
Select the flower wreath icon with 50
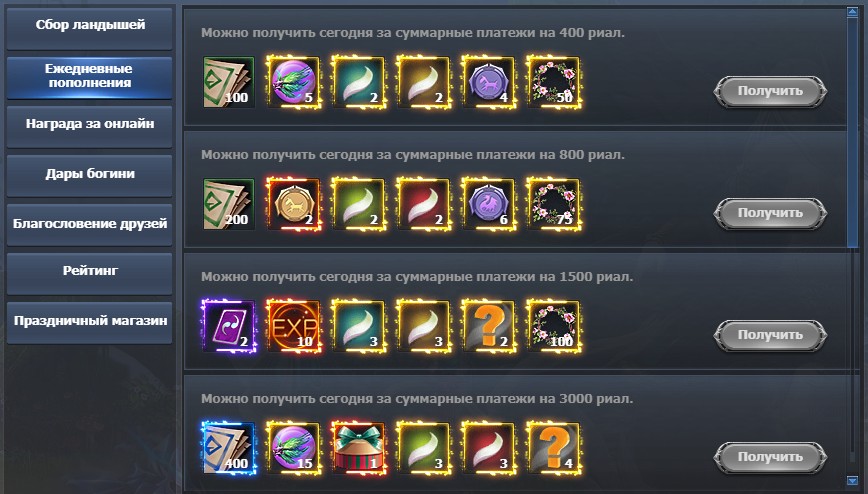(x=554, y=82)
